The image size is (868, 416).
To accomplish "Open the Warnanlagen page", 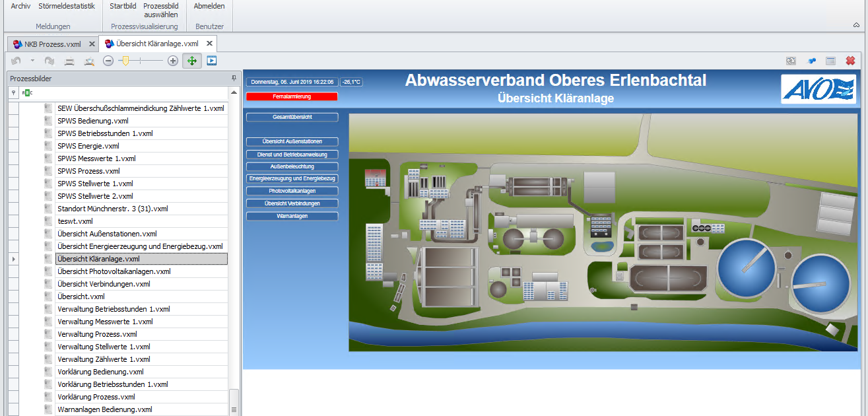I will pos(292,216).
